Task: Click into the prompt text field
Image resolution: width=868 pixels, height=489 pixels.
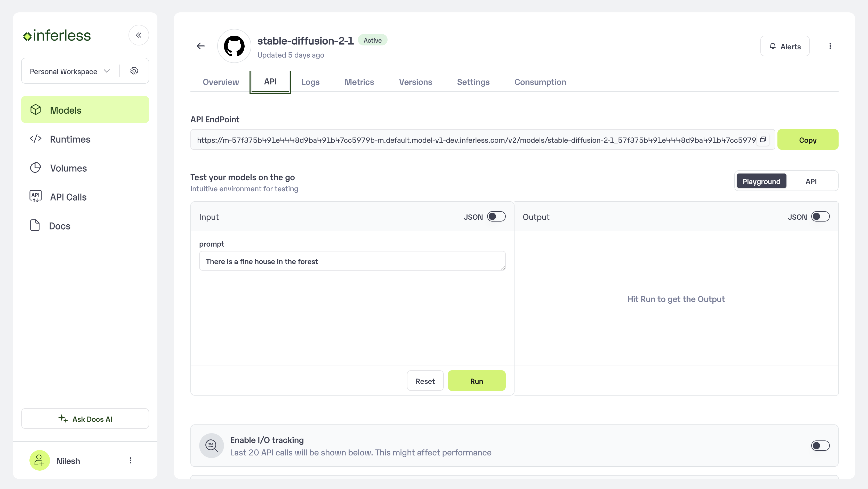Action: [x=352, y=261]
